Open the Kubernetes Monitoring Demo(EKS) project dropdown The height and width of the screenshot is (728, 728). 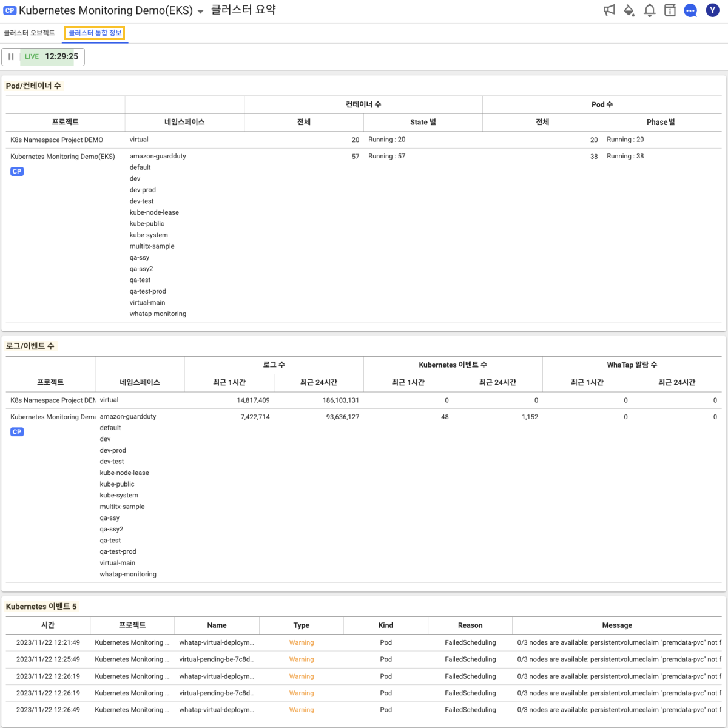click(x=200, y=12)
